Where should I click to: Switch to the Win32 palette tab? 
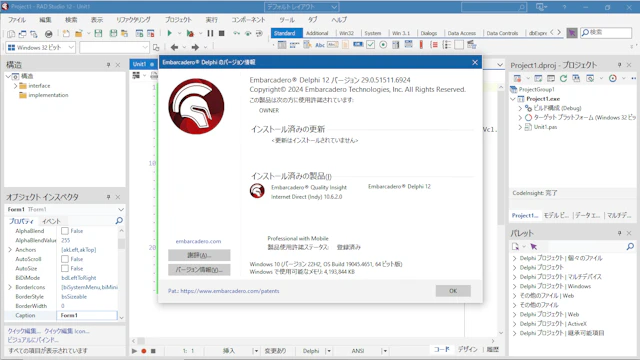coord(346,33)
